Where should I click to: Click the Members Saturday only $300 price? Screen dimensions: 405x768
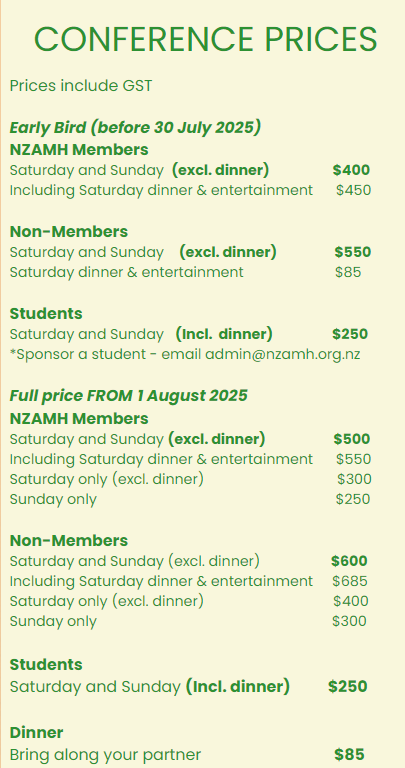pyautogui.click(x=354, y=479)
